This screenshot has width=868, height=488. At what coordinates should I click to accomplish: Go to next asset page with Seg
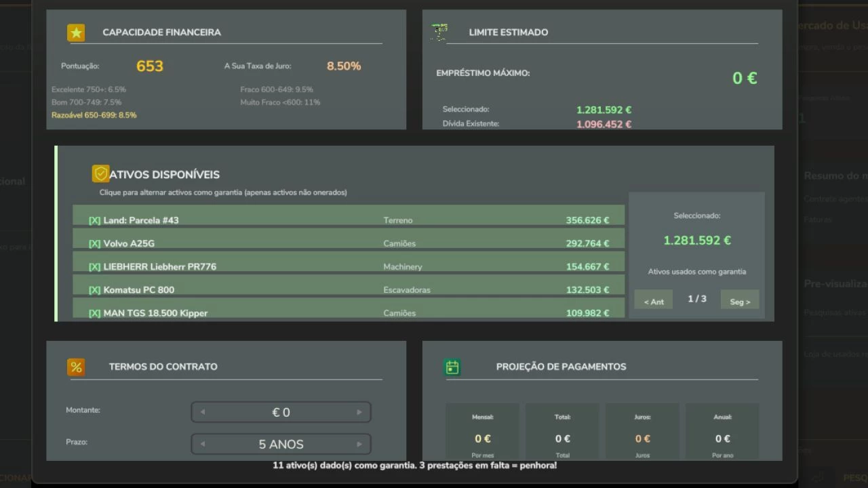(x=740, y=300)
